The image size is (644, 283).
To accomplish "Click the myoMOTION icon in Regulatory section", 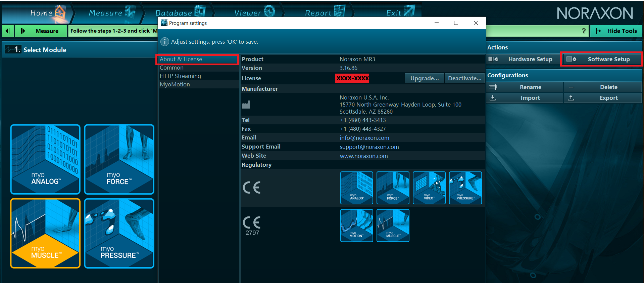I will tap(357, 226).
